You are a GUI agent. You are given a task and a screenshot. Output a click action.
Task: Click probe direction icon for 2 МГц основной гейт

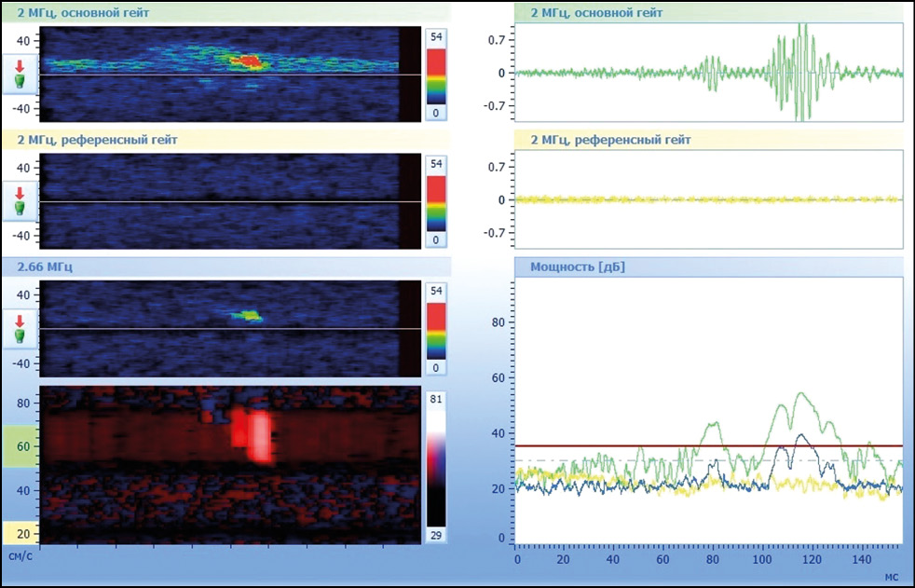(x=20, y=75)
